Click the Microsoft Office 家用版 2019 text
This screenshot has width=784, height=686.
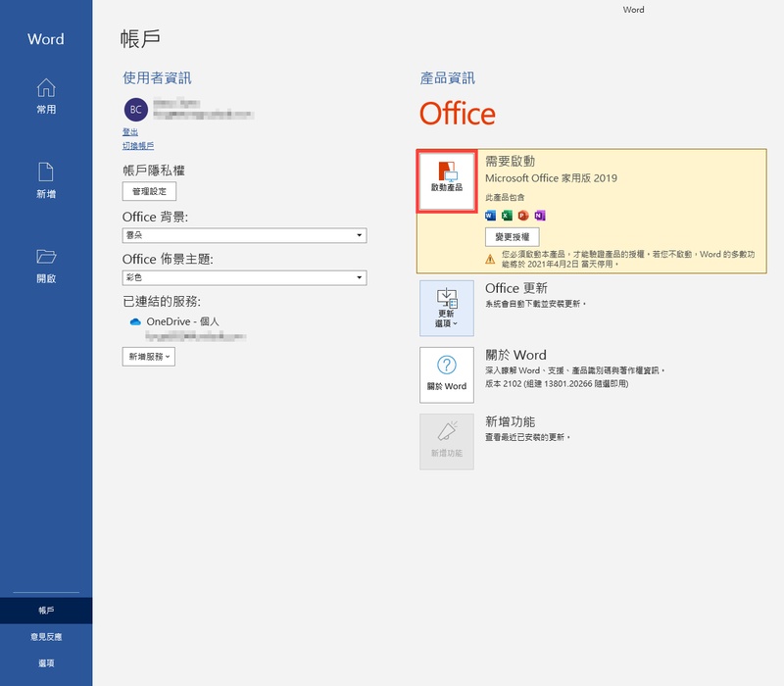click(551, 178)
